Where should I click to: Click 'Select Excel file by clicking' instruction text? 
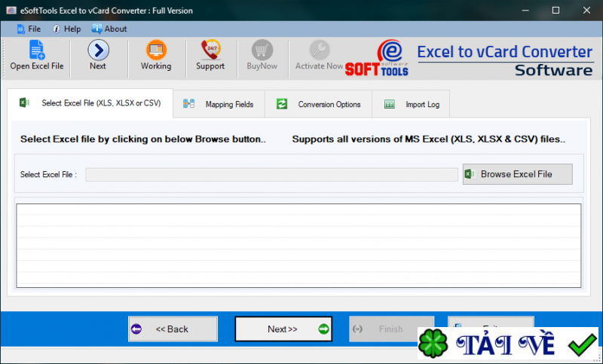143,139
